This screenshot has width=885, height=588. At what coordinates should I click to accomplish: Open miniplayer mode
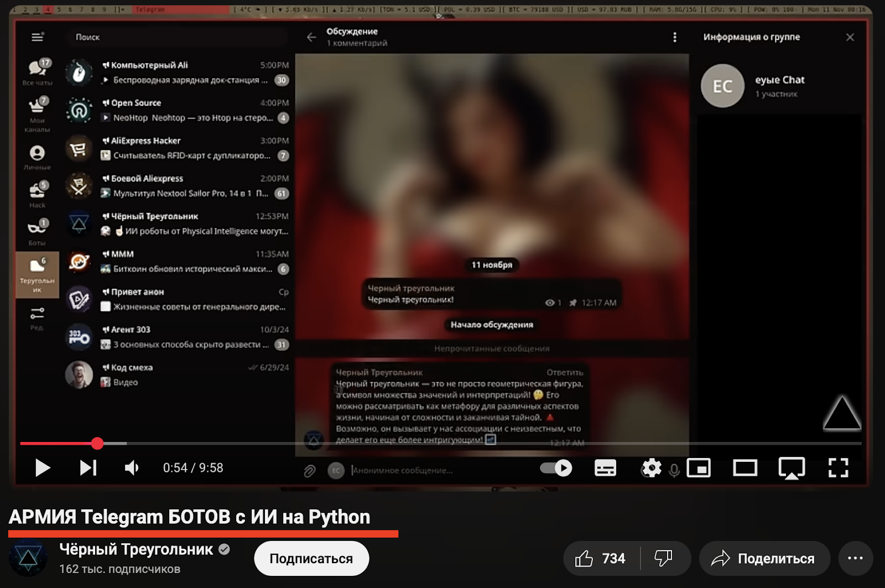point(699,468)
